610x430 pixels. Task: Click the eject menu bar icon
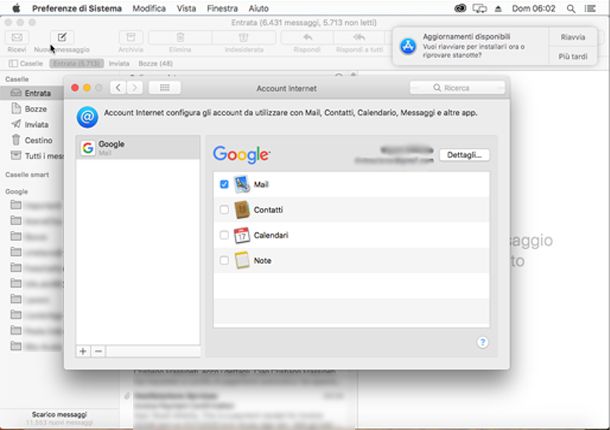click(498, 9)
